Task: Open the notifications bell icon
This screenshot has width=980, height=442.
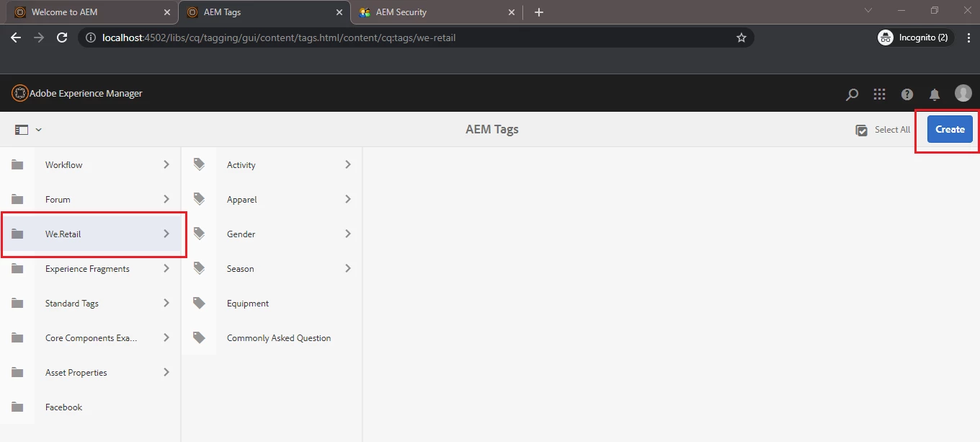Action: [935, 94]
